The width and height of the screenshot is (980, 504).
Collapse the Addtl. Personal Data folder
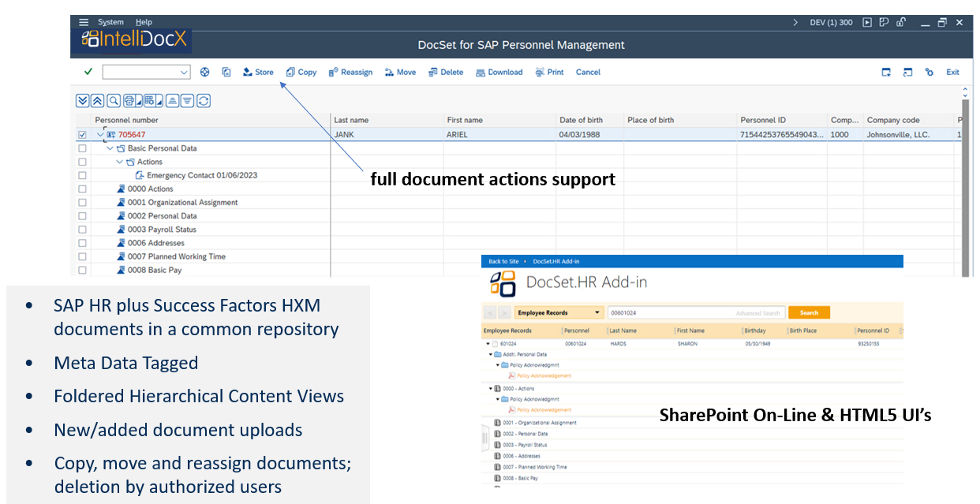pyautogui.click(x=492, y=355)
